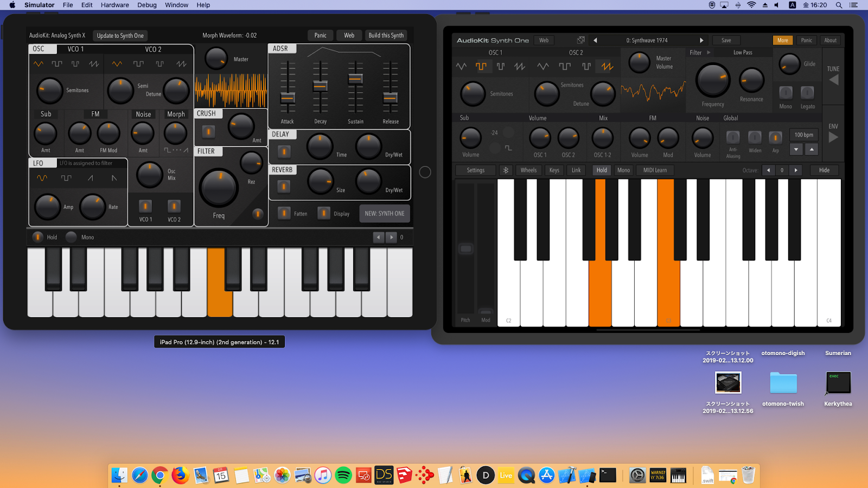Open Bluetooth MIDI settings in Synth One
Viewport: 868px width, 488px height.
point(506,170)
